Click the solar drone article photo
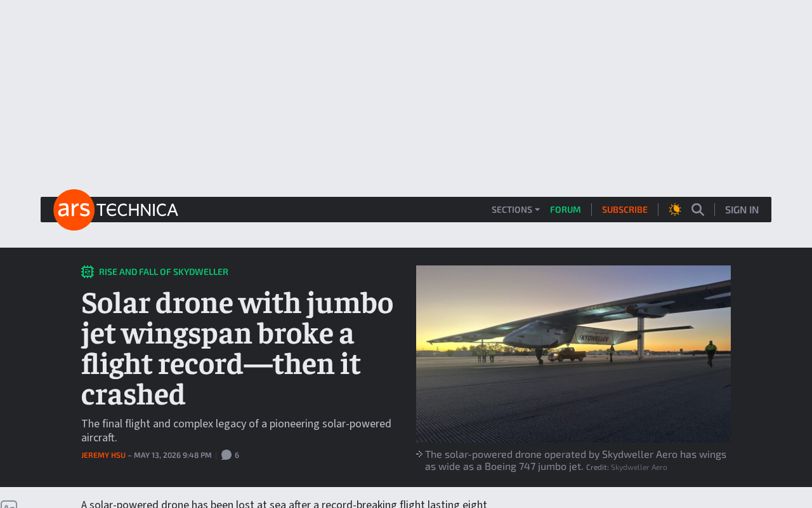The image size is (812, 508). click(573, 354)
